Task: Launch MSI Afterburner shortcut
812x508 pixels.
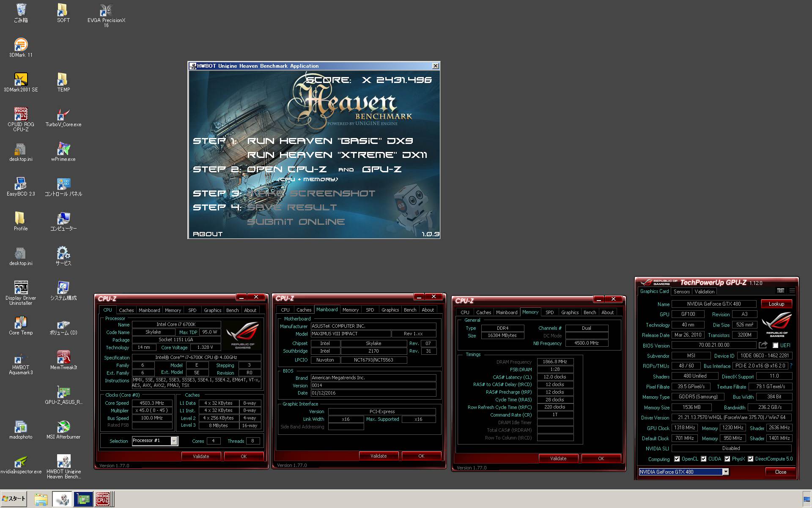Action: (x=63, y=429)
